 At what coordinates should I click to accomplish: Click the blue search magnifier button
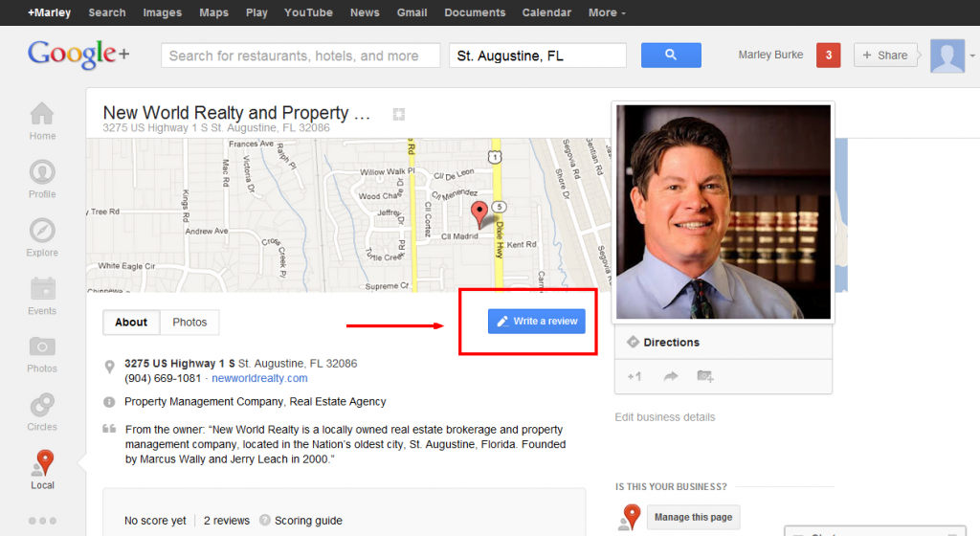671,55
